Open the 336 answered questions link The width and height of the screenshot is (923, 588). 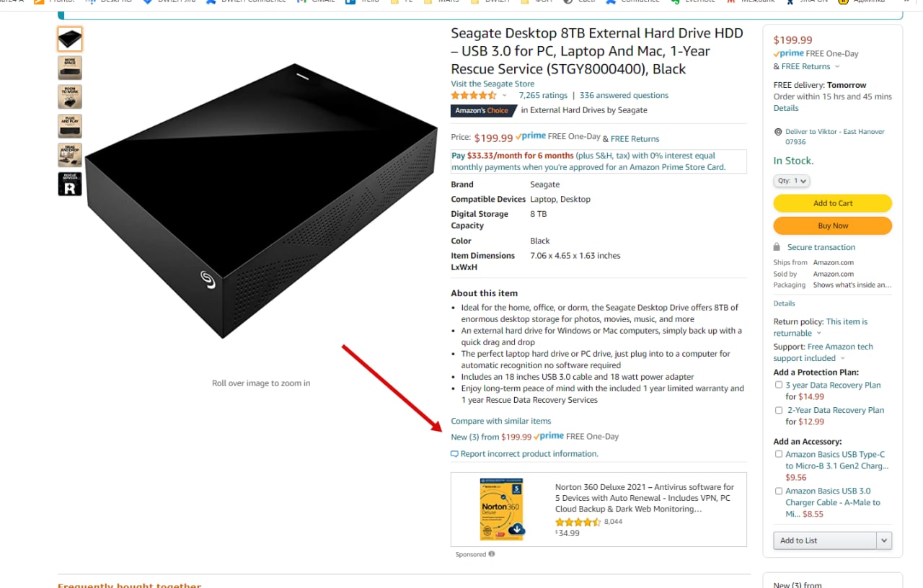click(624, 95)
